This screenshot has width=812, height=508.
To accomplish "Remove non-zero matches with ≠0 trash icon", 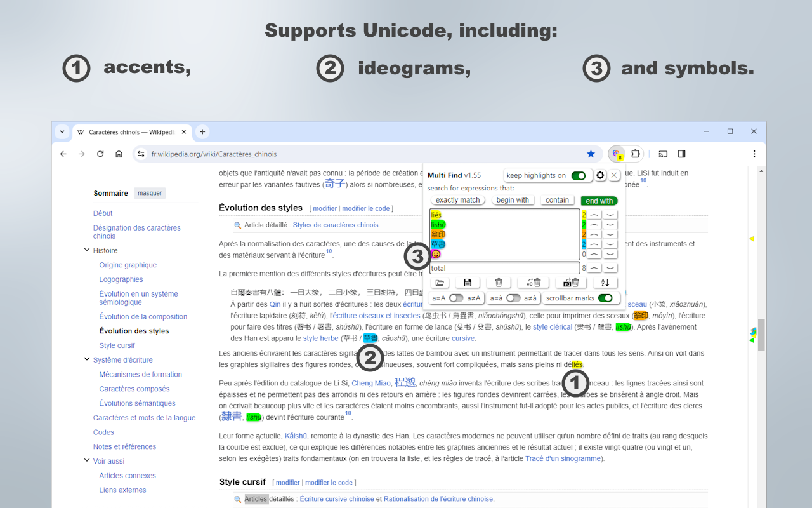I will click(x=571, y=283).
